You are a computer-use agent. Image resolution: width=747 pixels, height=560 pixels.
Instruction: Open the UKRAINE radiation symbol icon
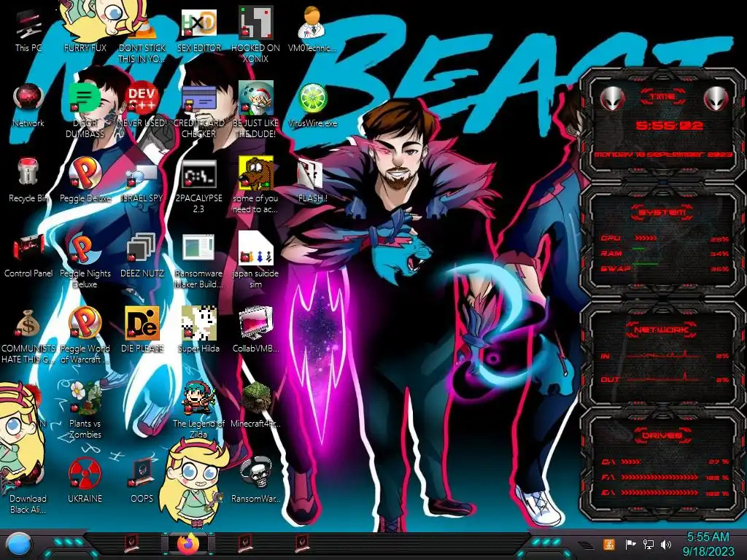click(x=85, y=475)
